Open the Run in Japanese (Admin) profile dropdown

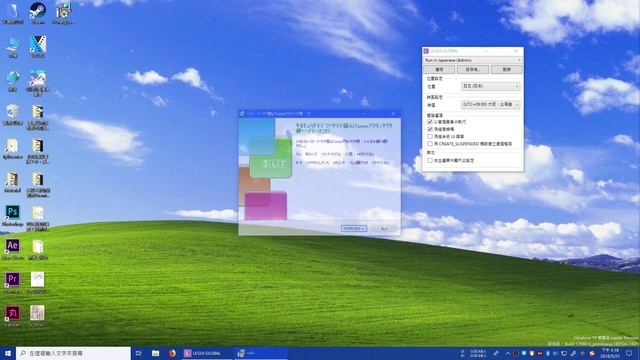pyautogui.click(x=473, y=60)
